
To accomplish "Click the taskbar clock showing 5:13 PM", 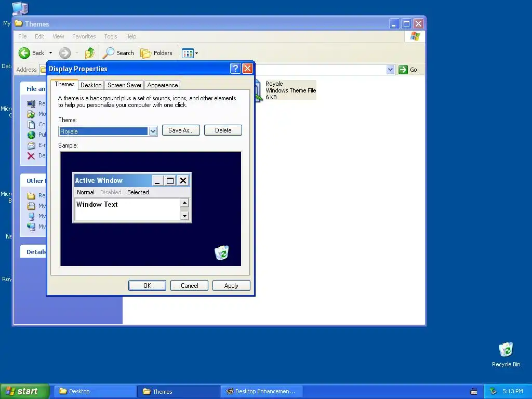I will [x=513, y=392].
